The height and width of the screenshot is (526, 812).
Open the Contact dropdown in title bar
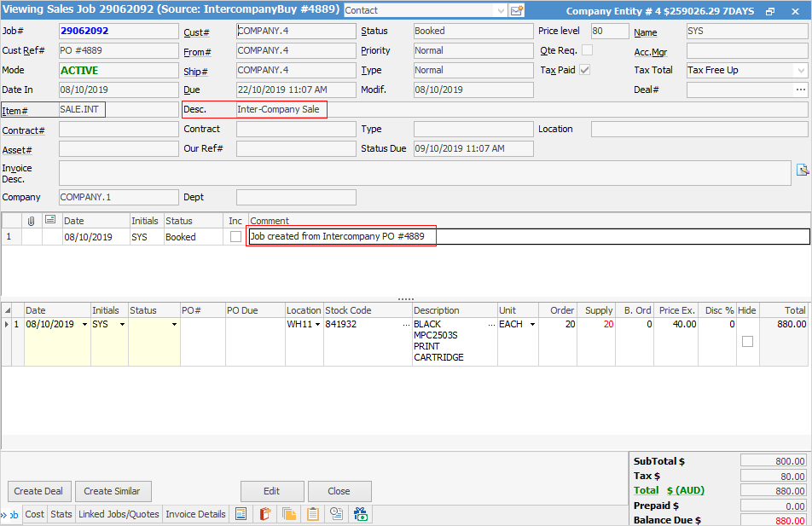coord(500,11)
